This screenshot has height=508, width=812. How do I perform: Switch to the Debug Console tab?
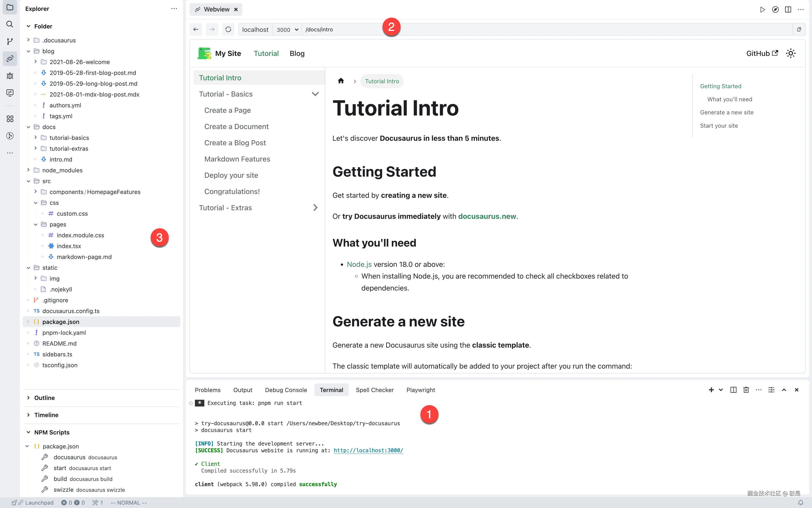tap(286, 390)
